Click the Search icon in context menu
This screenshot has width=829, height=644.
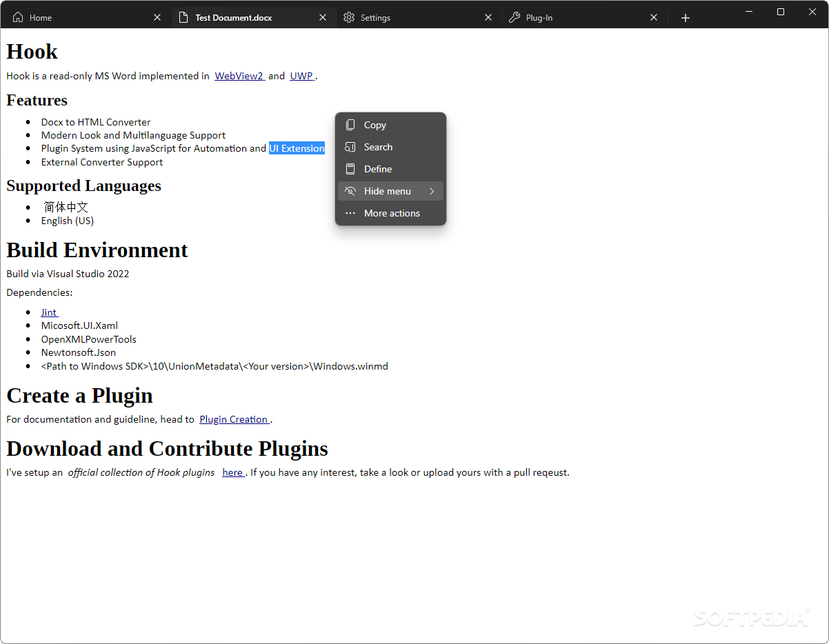(x=350, y=147)
